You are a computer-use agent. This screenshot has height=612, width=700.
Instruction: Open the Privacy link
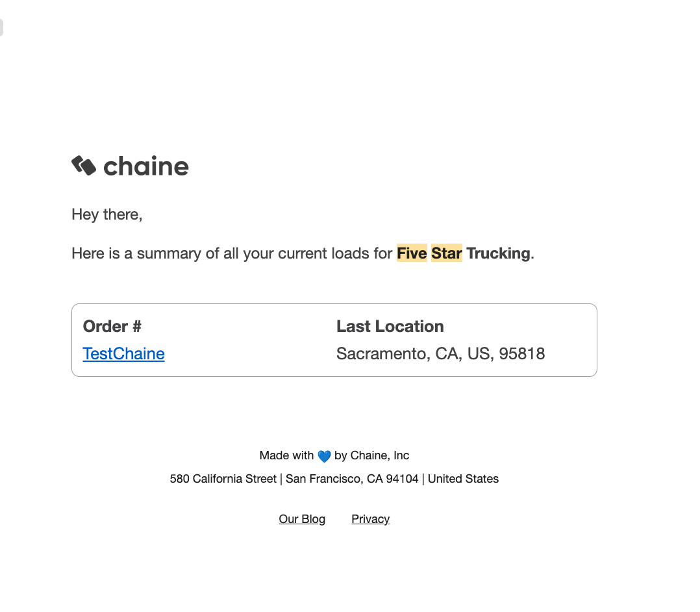(371, 519)
